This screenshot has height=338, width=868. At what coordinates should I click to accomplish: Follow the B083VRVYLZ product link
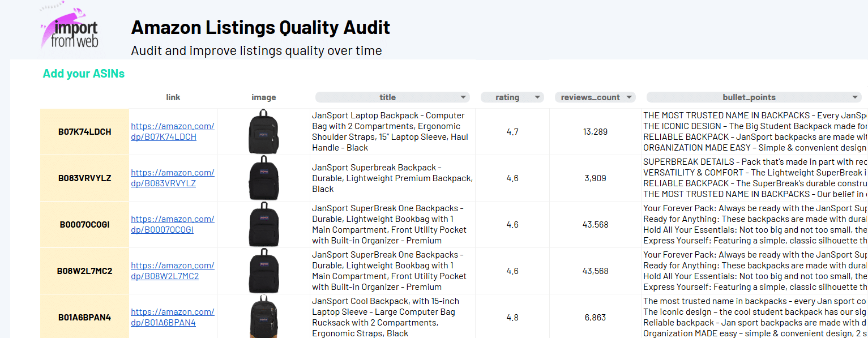coord(172,178)
